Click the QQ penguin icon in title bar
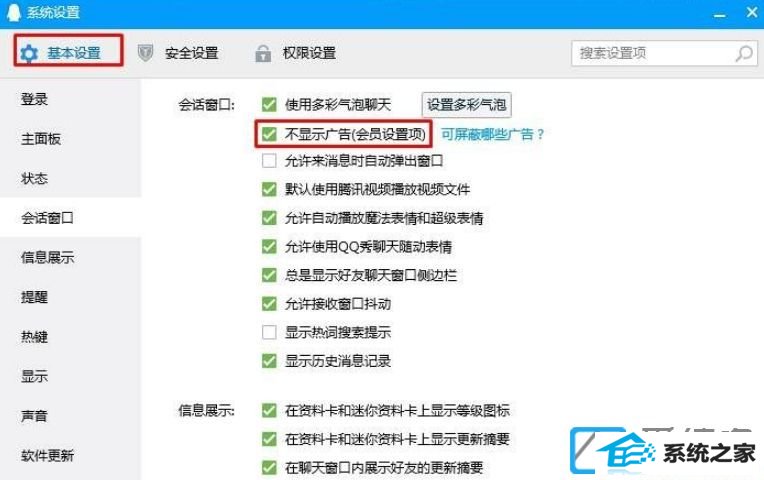 pyautogui.click(x=13, y=12)
